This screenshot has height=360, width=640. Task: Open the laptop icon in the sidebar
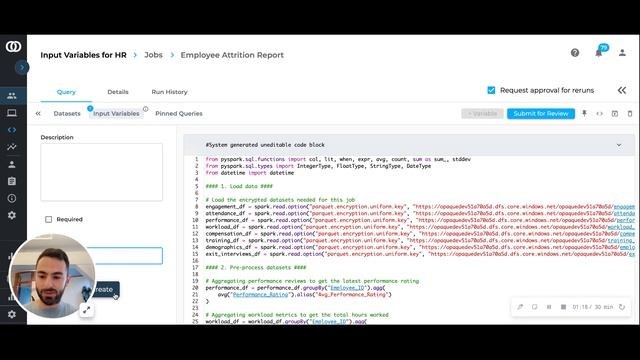(x=12, y=113)
